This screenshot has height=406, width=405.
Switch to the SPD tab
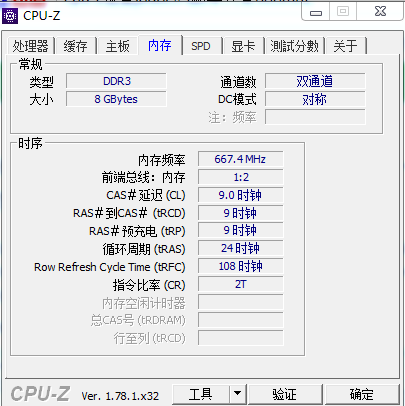coord(201,46)
